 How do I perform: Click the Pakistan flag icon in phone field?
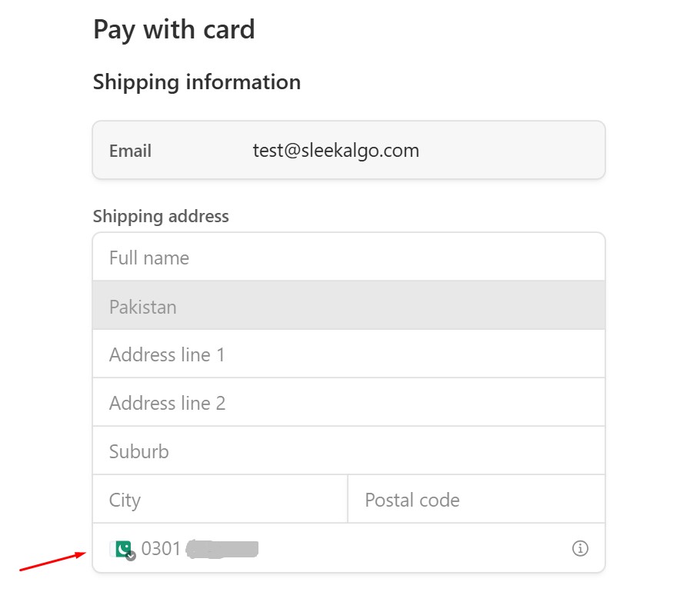click(121, 548)
